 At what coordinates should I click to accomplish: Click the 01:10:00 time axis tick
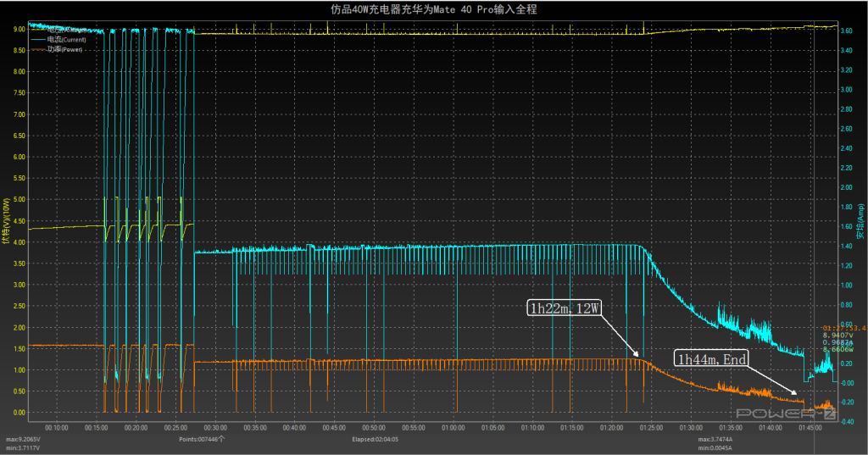click(532, 428)
